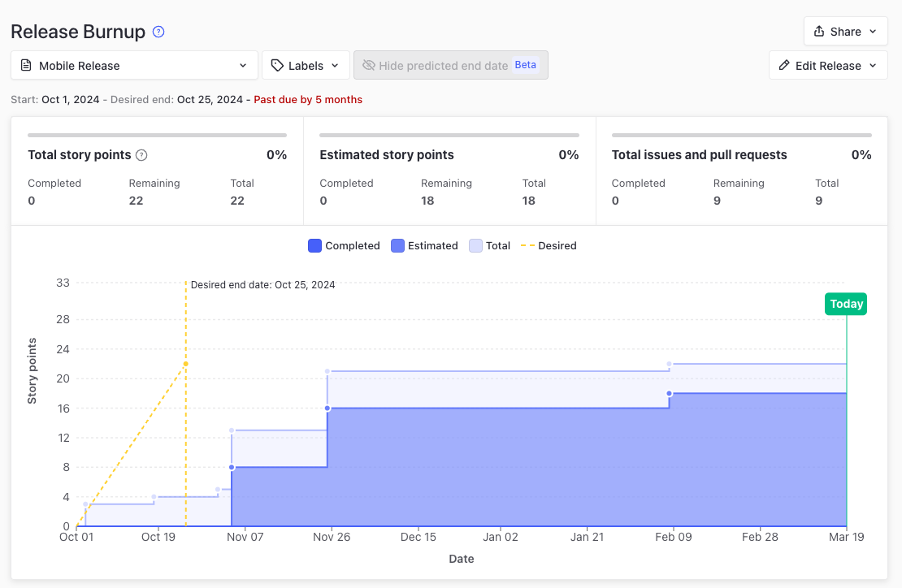This screenshot has height=588, width=902.
Task: Toggle the Desired line in legend
Action: click(549, 246)
